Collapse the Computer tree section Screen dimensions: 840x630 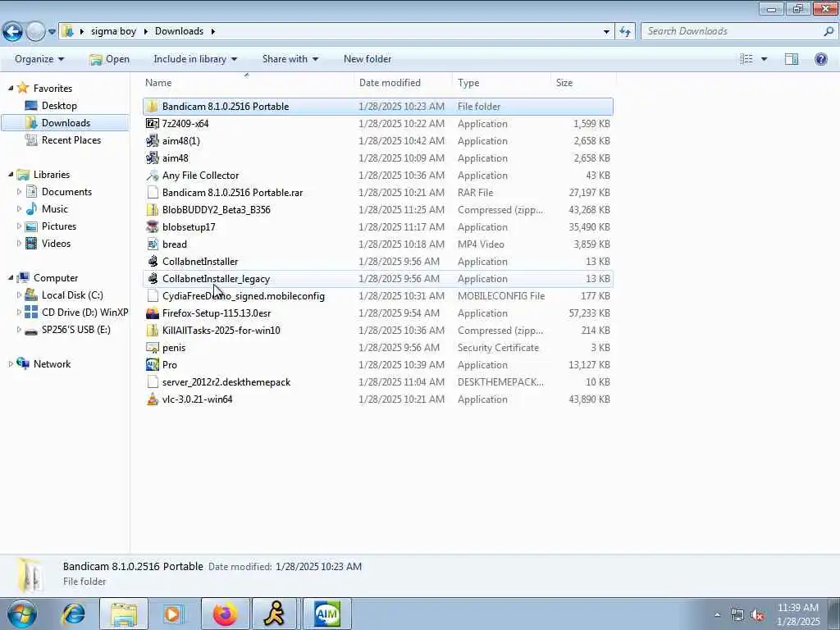11,278
